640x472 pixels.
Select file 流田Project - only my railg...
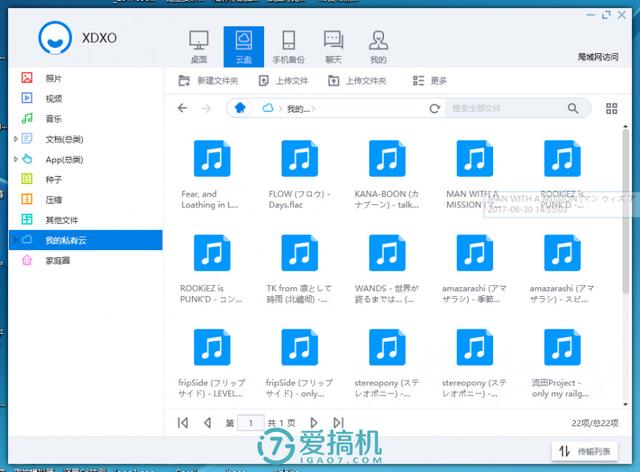pos(562,363)
